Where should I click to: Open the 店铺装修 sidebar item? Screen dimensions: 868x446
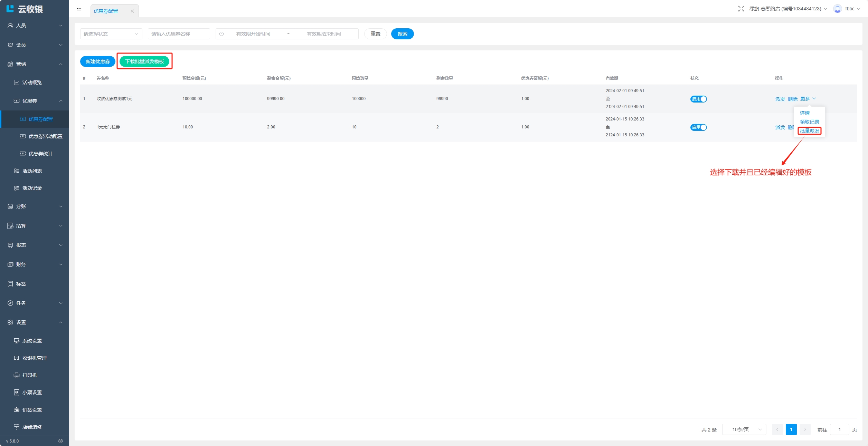[32, 427]
